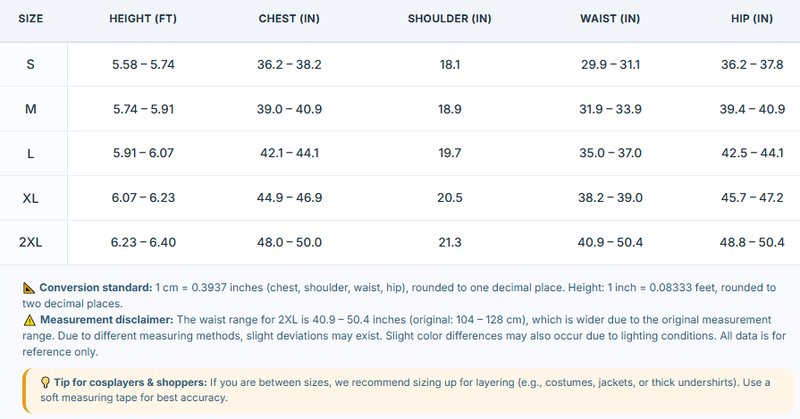Screen dimensions: 800x419
Task: Click the warning triangle icon beside Measurement disclaimer
Action: tap(30, 320)
